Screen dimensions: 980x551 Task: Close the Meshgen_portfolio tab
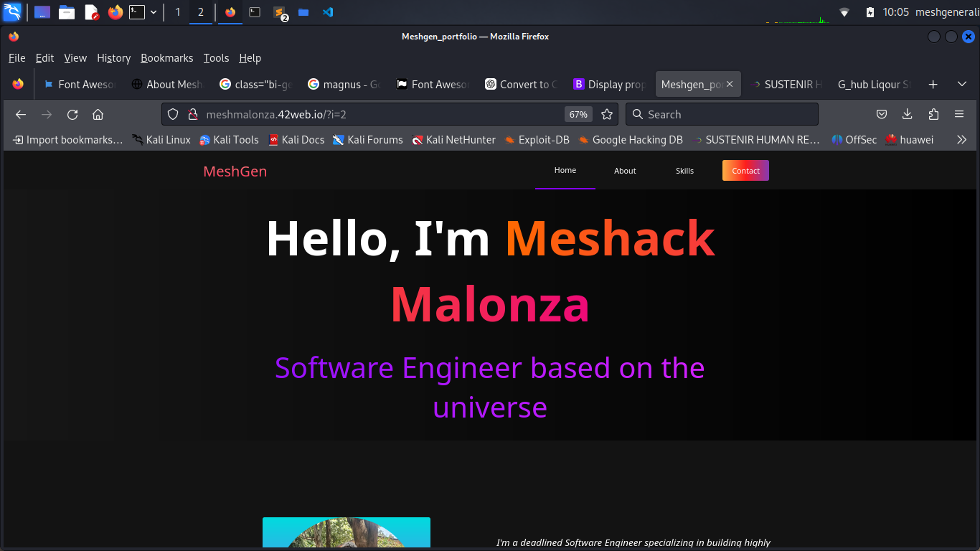(x=730, y=85)
